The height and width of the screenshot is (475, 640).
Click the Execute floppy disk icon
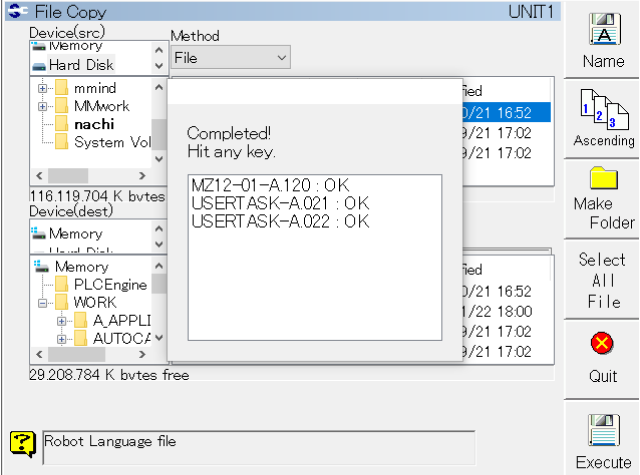tap(603, 430)
